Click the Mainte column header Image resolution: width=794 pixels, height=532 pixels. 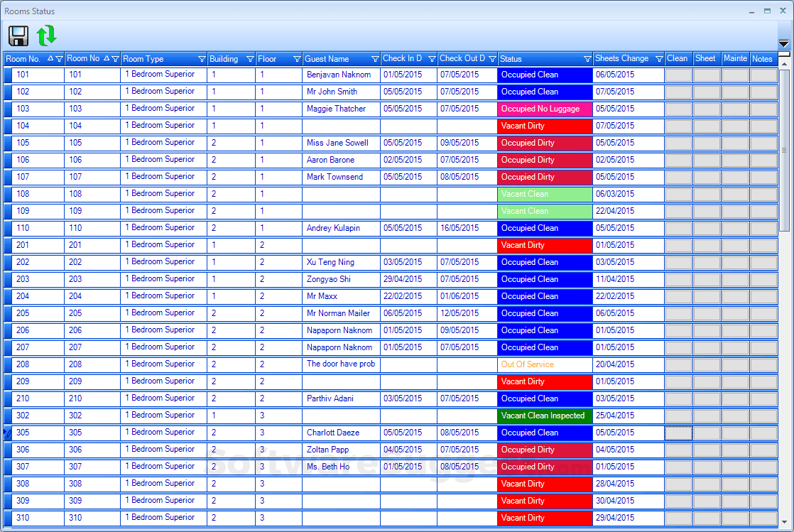735,59
